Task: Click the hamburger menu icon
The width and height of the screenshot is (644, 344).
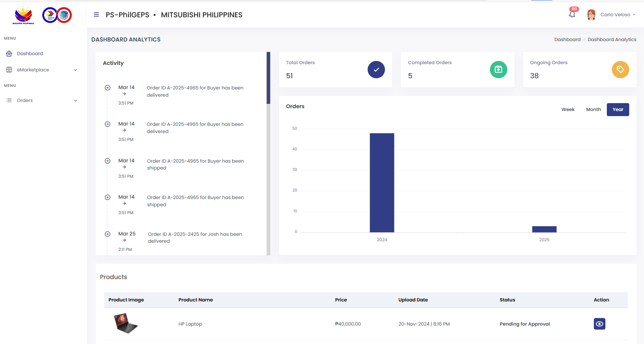Action: (96, 15)
